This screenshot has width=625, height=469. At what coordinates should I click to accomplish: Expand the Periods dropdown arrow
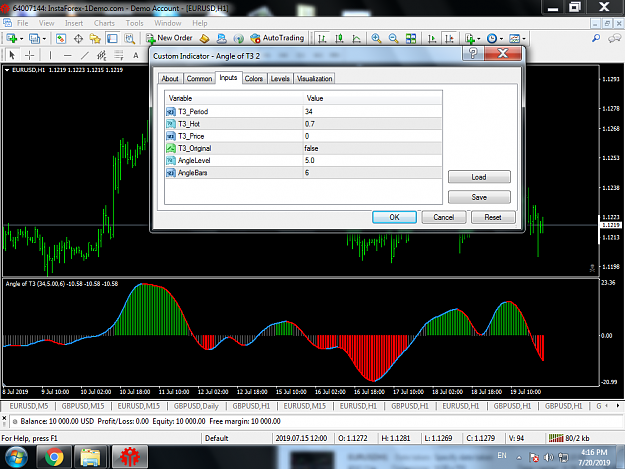(501, 39)
